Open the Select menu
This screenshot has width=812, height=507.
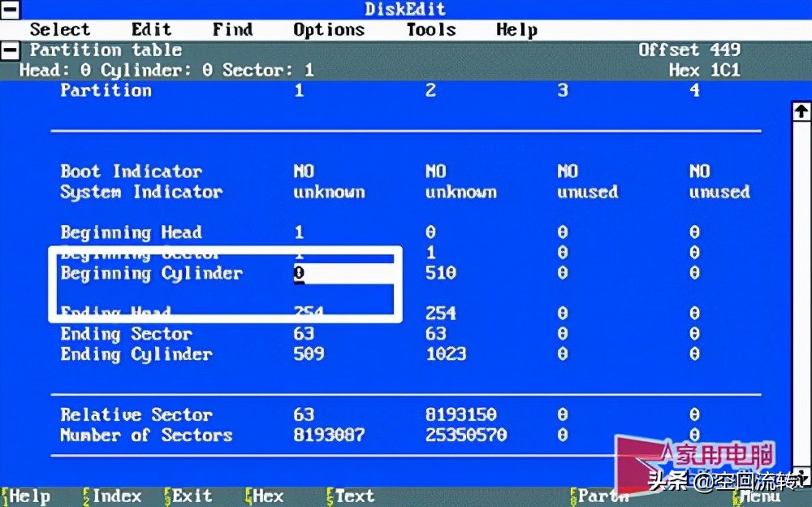[60, 30]
